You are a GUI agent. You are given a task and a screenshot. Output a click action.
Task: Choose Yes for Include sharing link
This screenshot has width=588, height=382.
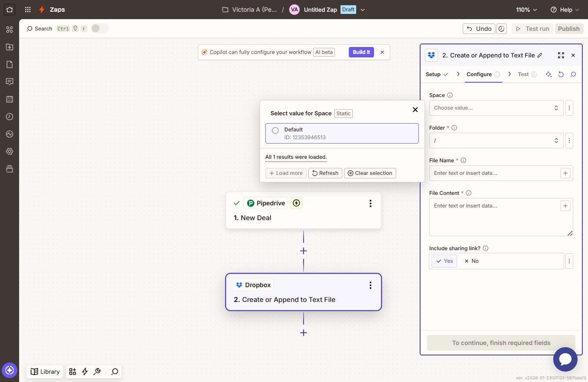point(444,261)
